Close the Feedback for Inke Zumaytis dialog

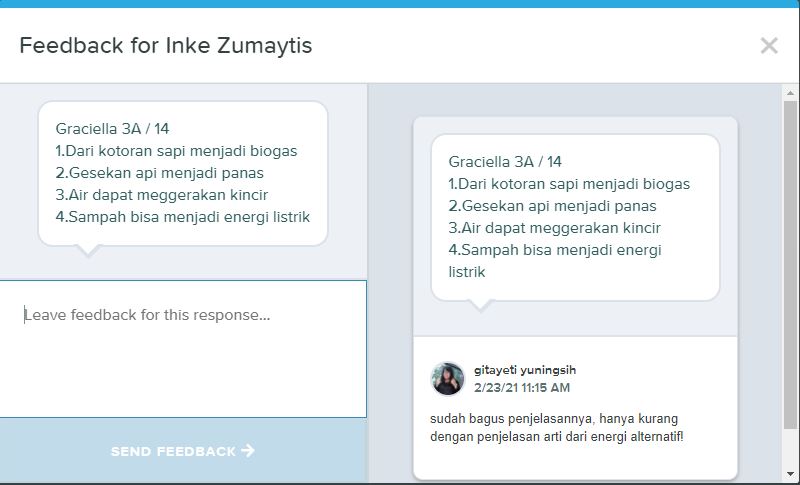(769, 46)
